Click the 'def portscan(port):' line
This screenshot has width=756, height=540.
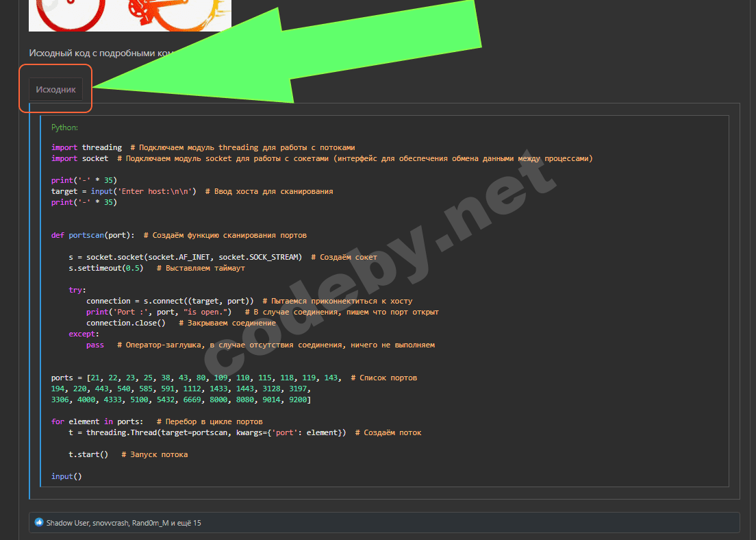[179, 236]
